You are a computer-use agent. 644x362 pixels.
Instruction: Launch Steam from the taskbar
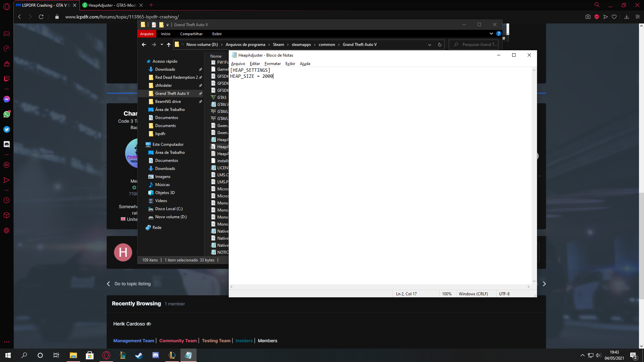pyautogui.click(x=139, y=355)
